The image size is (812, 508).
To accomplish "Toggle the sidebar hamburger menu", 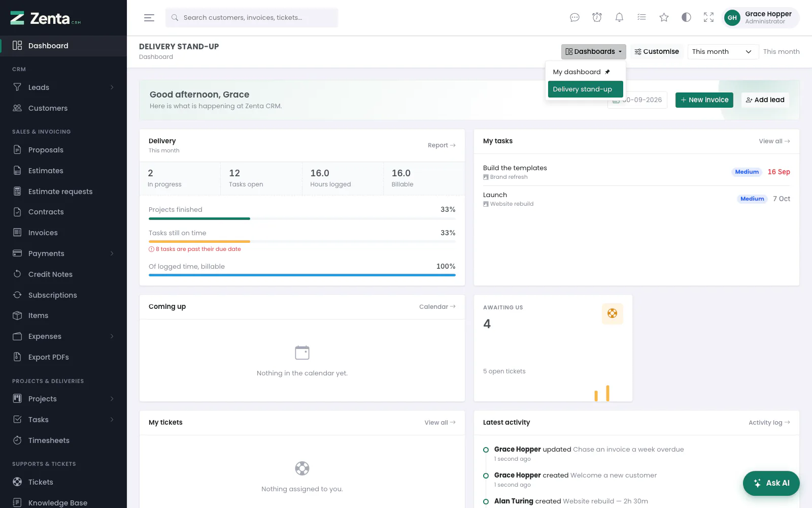I will pos(149,18).
